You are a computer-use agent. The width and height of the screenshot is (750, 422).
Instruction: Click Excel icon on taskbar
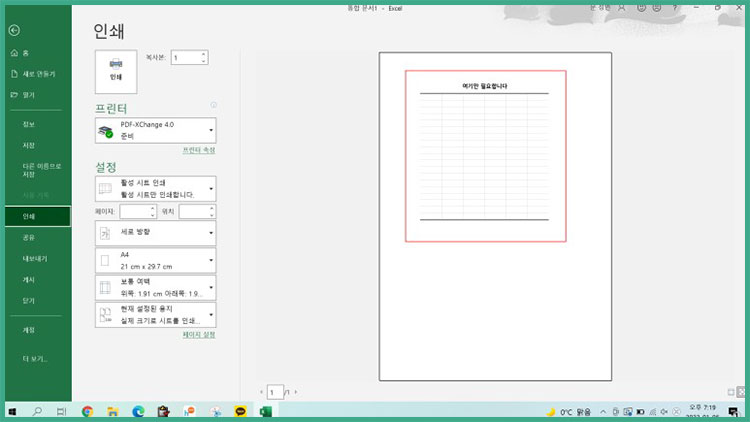pyautogui.click(x=266, y=411)
